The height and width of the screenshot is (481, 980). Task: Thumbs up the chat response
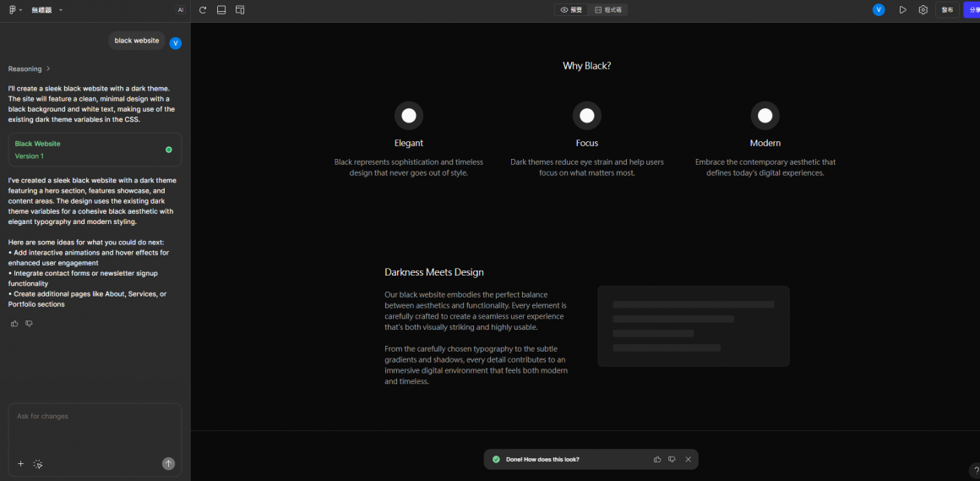[x=14, y=324]
